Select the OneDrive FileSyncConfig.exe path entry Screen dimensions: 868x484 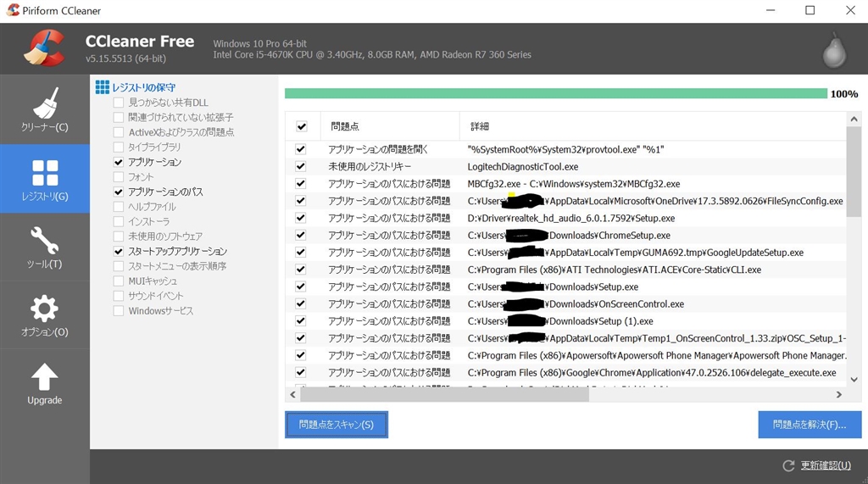pos(655,201)
